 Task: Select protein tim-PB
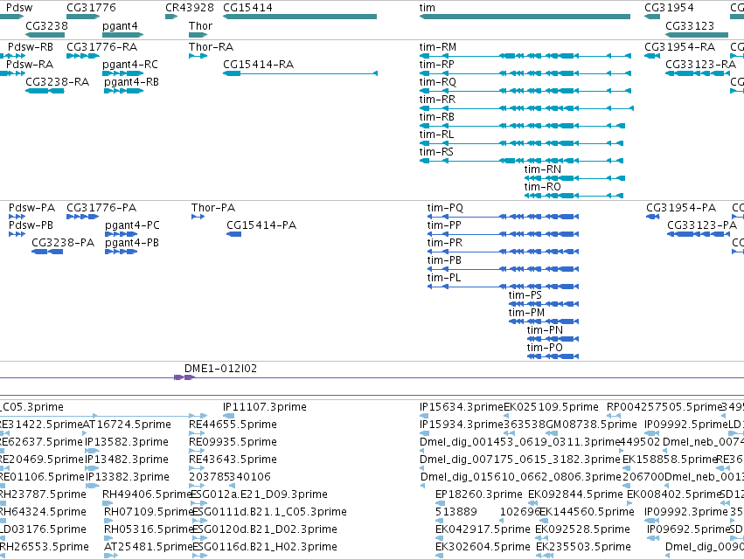tap(503, 269)
